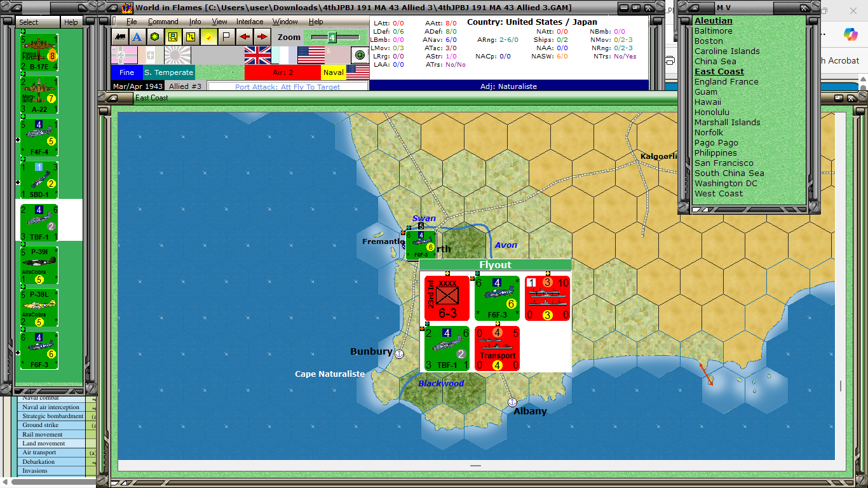
Task: Click the Select button in units panel
Action: 37,22
